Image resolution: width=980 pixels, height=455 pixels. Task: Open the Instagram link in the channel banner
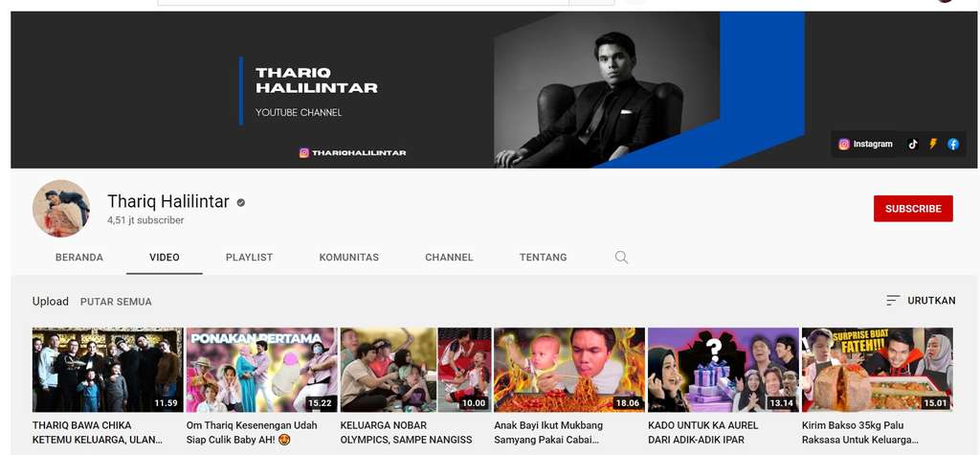pyautogui.click(x=865, y=144)
